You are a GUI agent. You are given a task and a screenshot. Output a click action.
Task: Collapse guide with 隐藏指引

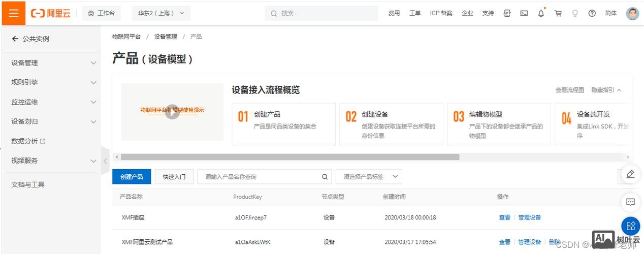pos(606,90)
